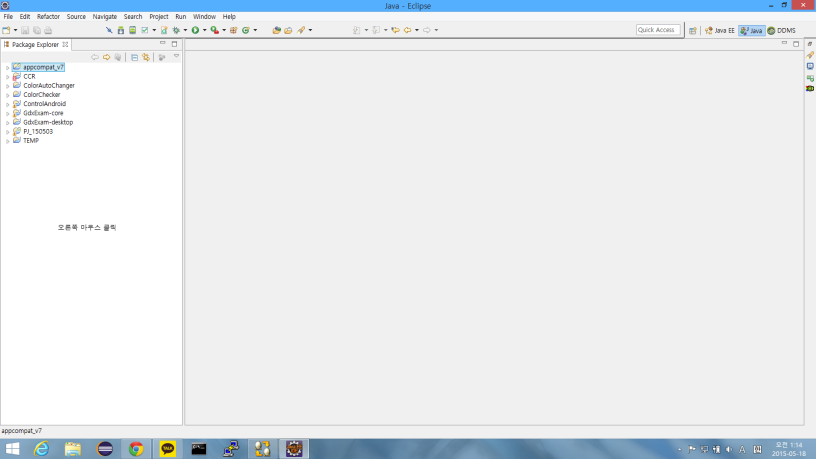This screenshot has height=459, width=816.
Task: Open the Package Explorer view menu triangle
Action: point(176,57)
